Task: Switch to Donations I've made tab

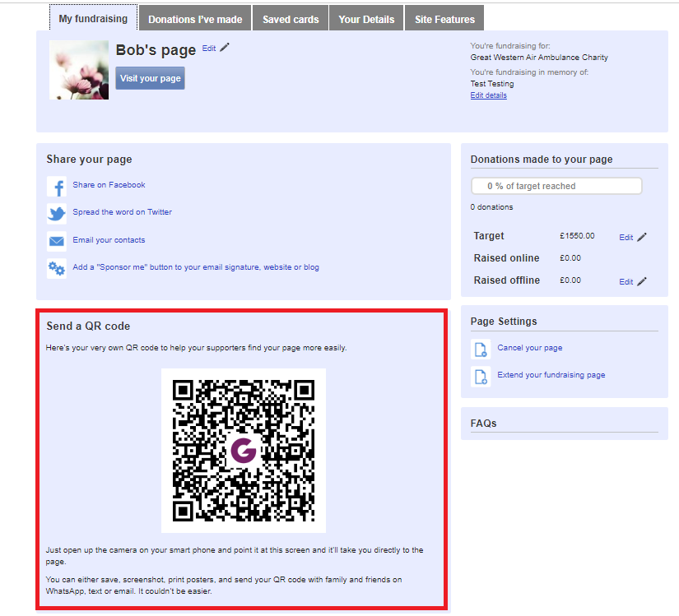Action: 195,19
